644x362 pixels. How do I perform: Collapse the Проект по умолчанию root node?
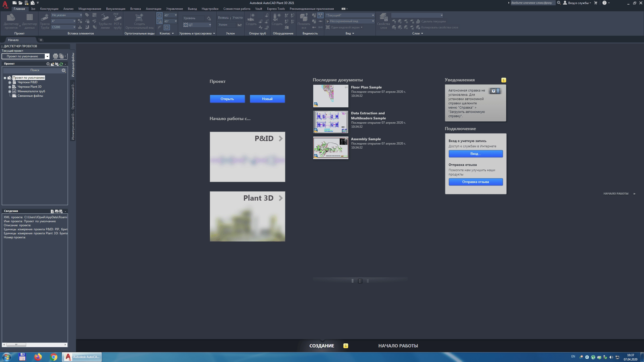[5, 78]
